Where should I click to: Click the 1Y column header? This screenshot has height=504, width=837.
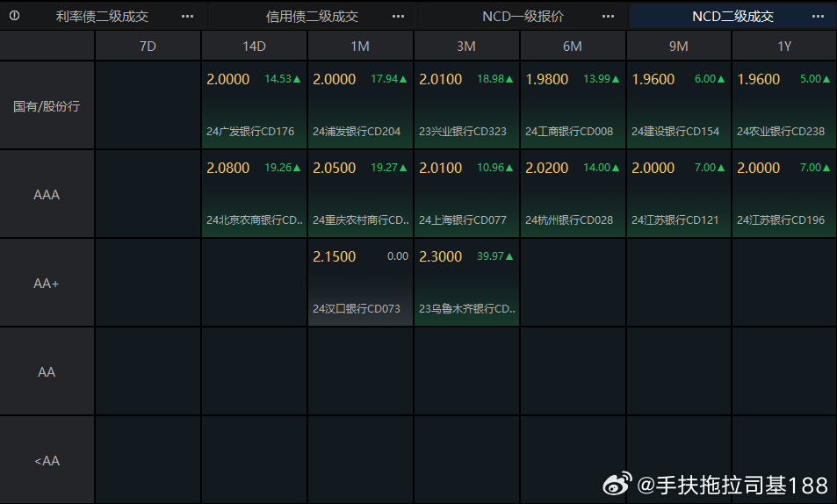click(784, 47)
